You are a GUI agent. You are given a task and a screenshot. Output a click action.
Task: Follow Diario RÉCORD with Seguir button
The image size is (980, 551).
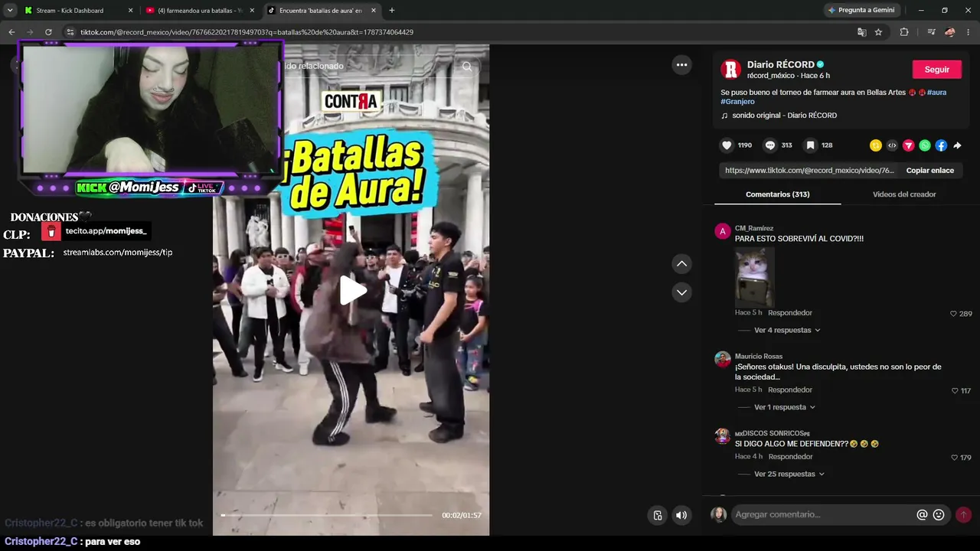pos(936,70)
